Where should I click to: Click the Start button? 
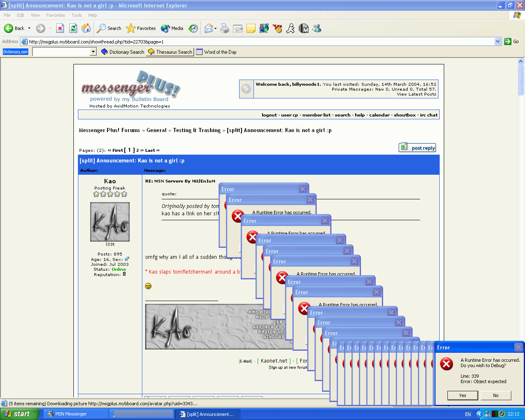pos(20,414)
